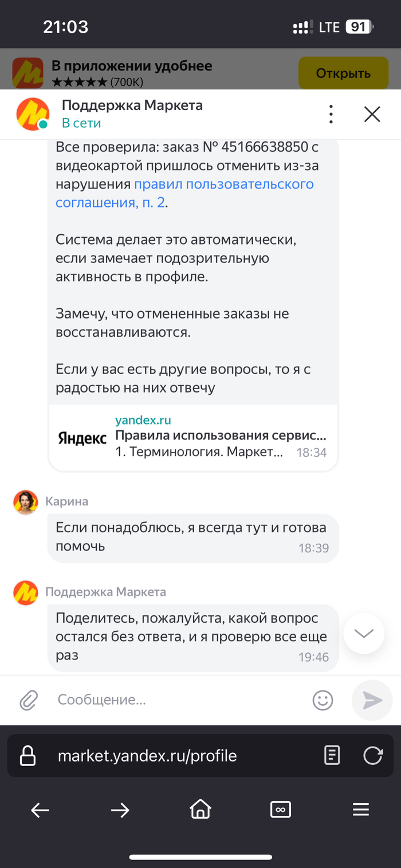Reload the page with refresh icon

(x=373, y=756)
